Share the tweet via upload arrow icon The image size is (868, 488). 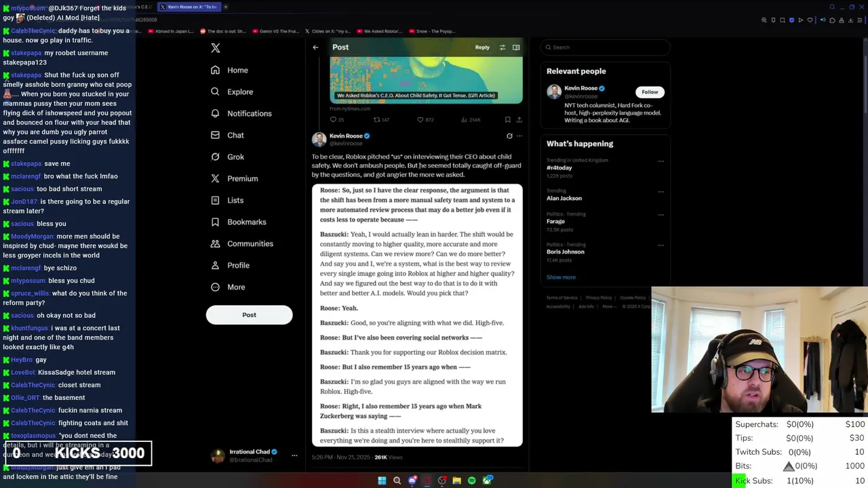[x=519, y=120]
